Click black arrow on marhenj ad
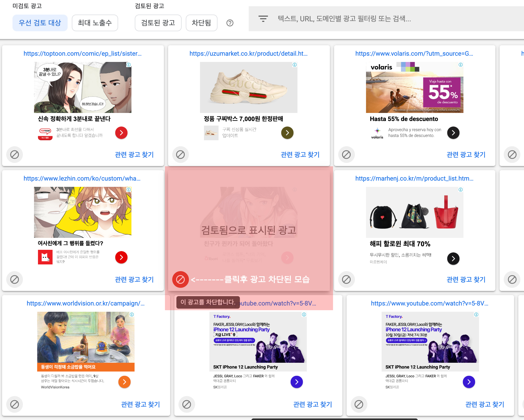This screenshot has width=524, height=420. click(x=453, y=259)
